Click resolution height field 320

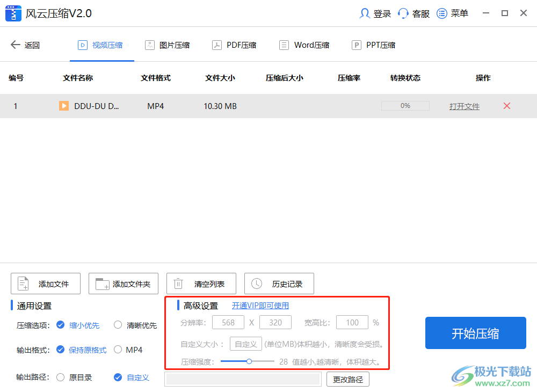[275, 323]
